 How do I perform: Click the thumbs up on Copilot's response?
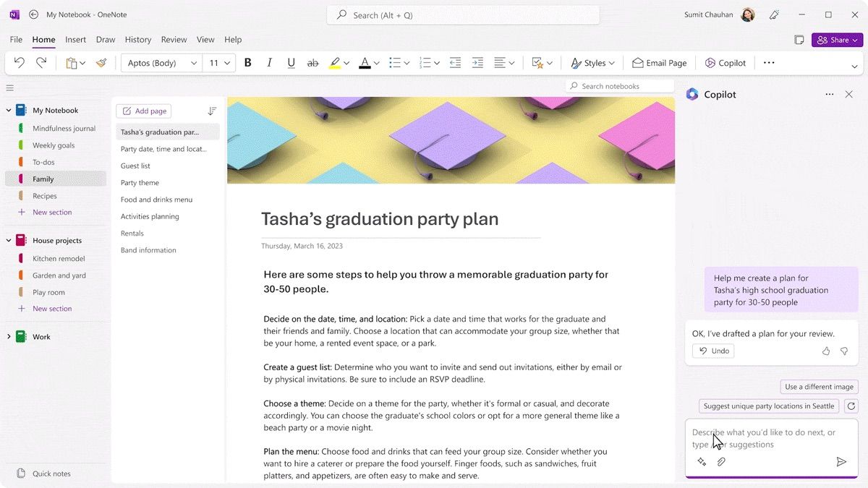click(x=825, y=351)
